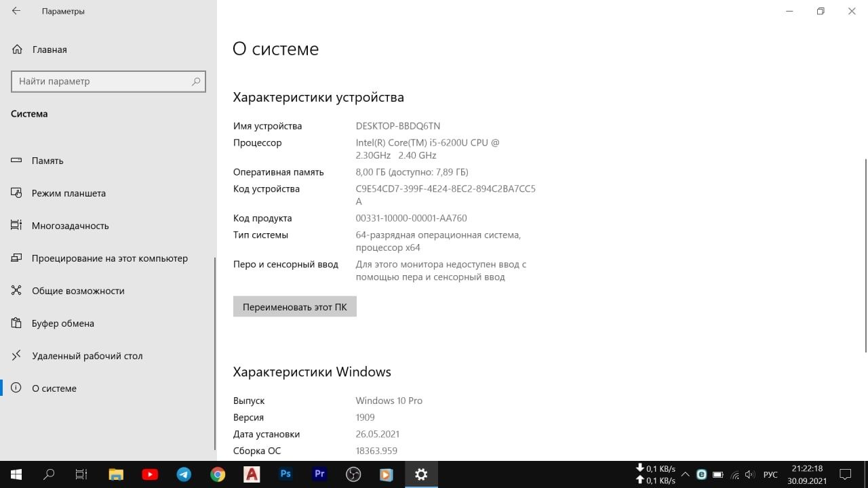This screenshot has width=868, height=488.
Task: Switch input language РУС indicator
Action: click(x=770, y=474)
